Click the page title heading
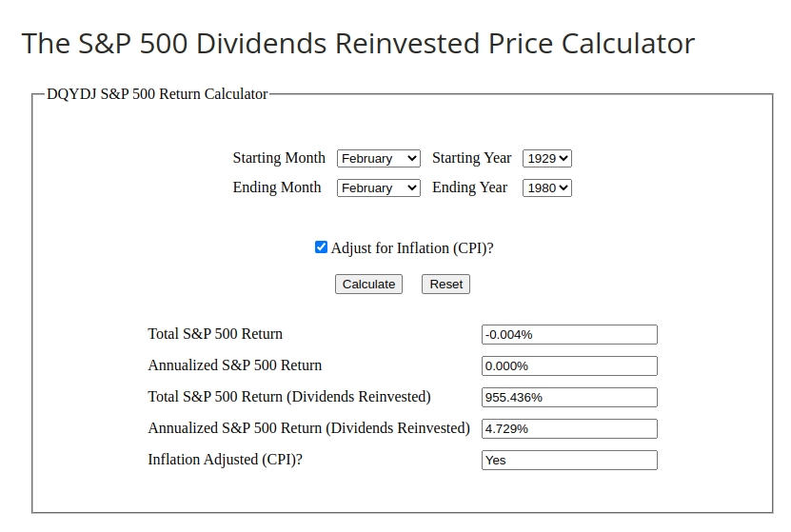This screenshot has width=791, height=532. coord(358,44)
